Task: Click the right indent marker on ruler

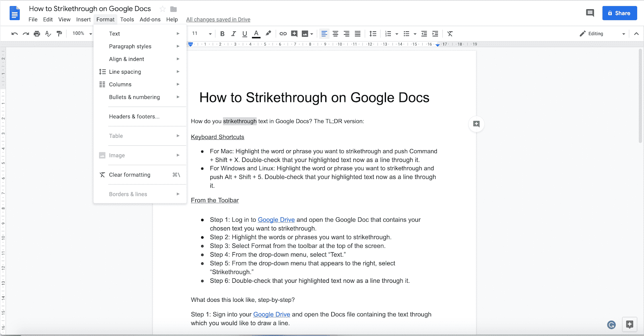Action: pos(438,45)
